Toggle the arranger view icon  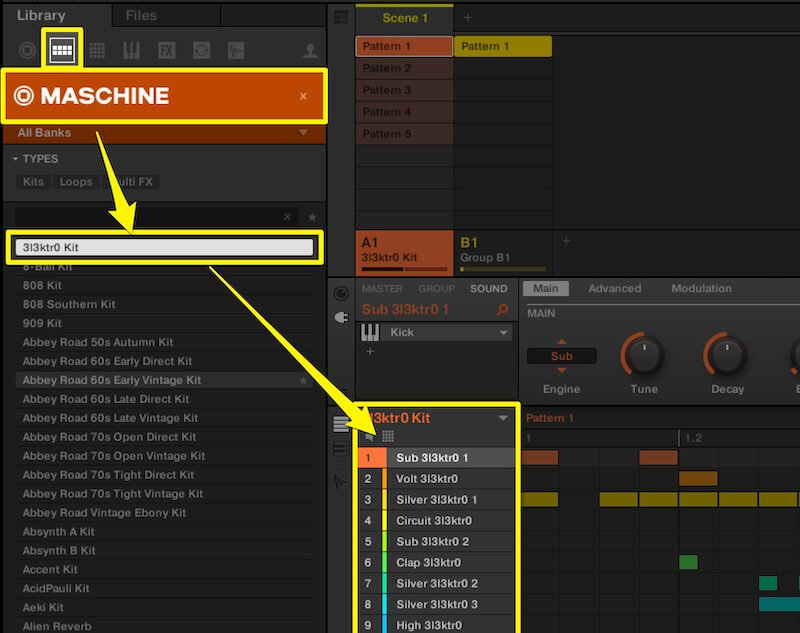click(341, 17)
